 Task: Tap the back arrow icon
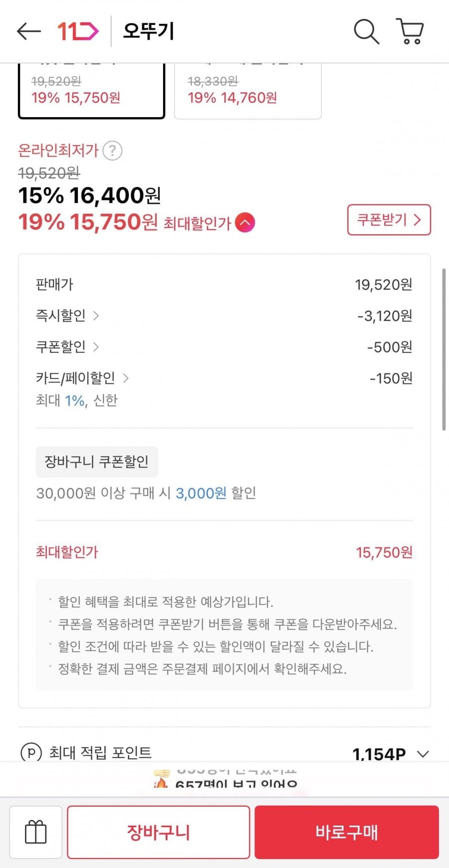[28, 31]
